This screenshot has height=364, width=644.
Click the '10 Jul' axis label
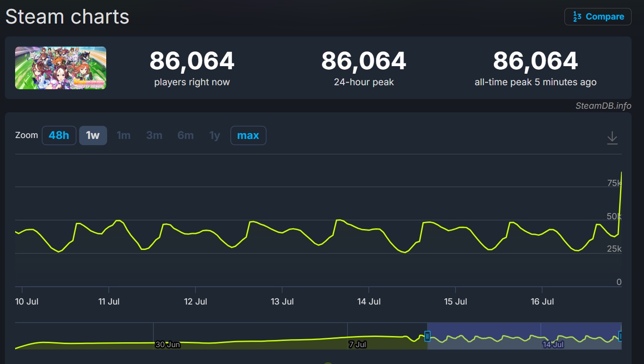(27, 301)
